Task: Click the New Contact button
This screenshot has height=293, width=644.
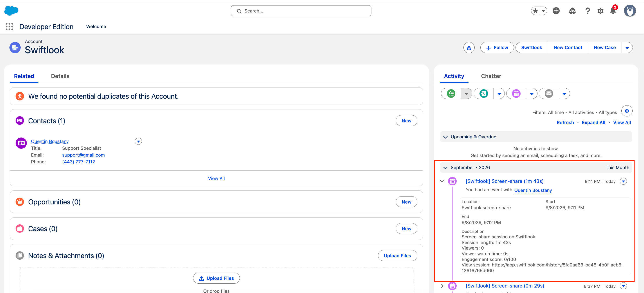Action: [568, 47]
